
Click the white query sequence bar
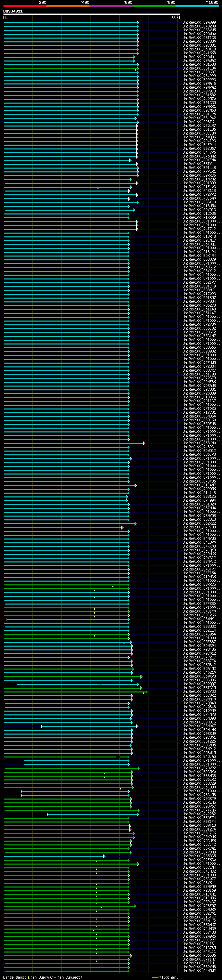92,15
